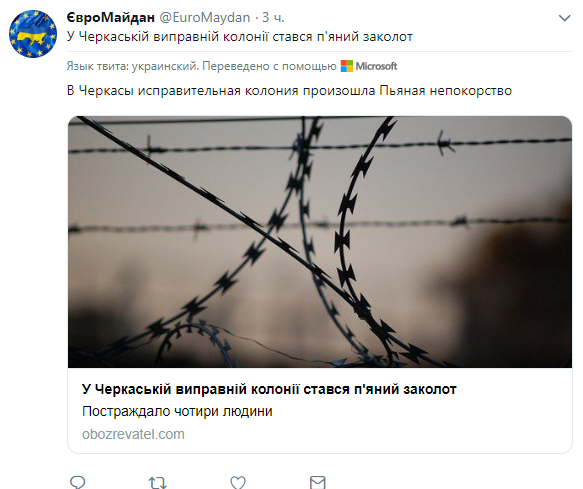Send tweet via envelope message icon
This screenshot has width=583, height=489.
318,482
